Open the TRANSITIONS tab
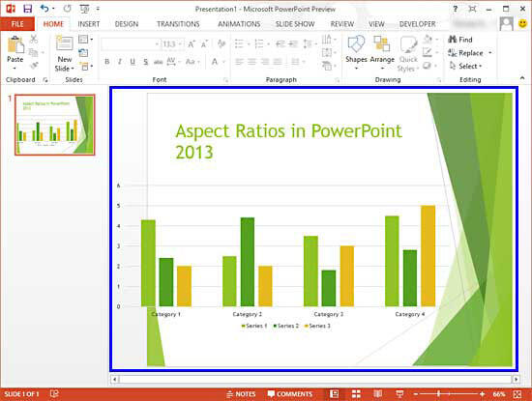Screen dimensions: 532x401 tap(178, 24)
